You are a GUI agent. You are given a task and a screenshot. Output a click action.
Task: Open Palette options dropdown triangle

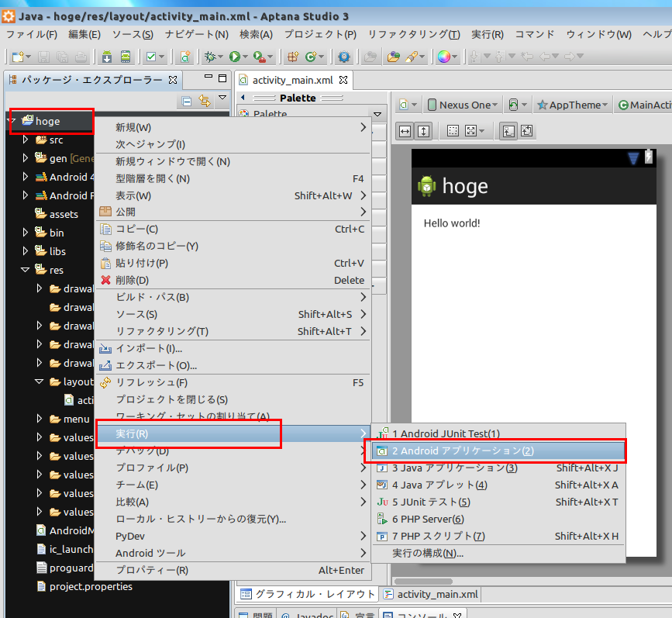pos(377,115)
